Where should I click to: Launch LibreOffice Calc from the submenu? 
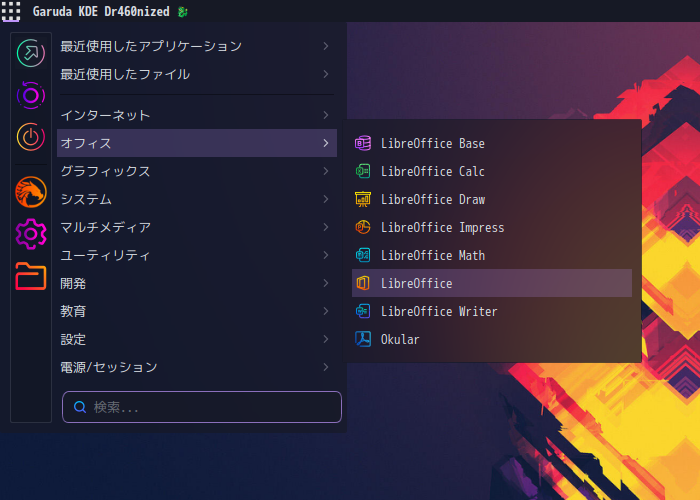(492, 171)
